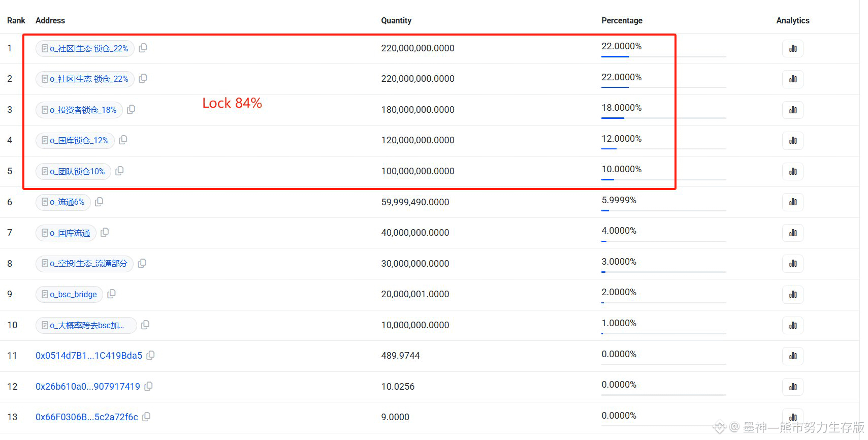Copy the address in the rank 1 row
The image size is (868, 440).
[x=143, y=48]
